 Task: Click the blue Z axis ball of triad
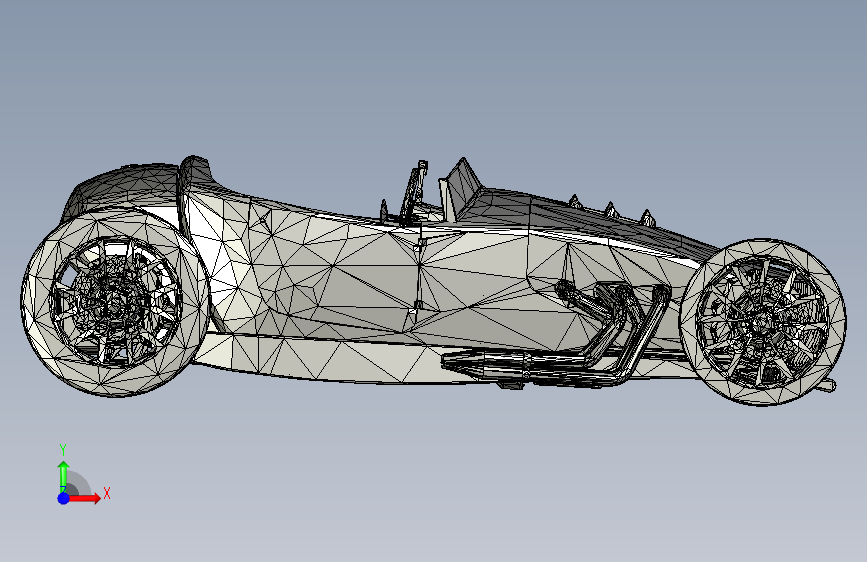point(64,498)
